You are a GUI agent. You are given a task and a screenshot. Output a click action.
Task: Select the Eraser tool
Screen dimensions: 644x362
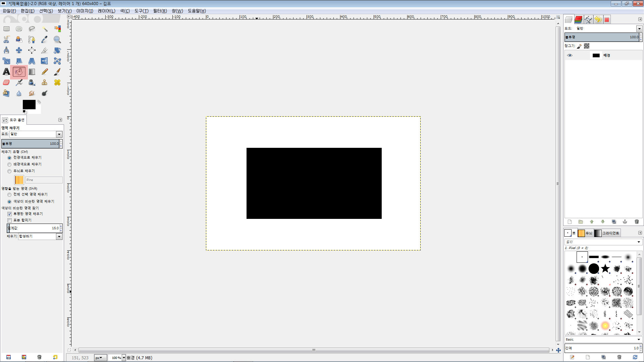pos(6,82)
